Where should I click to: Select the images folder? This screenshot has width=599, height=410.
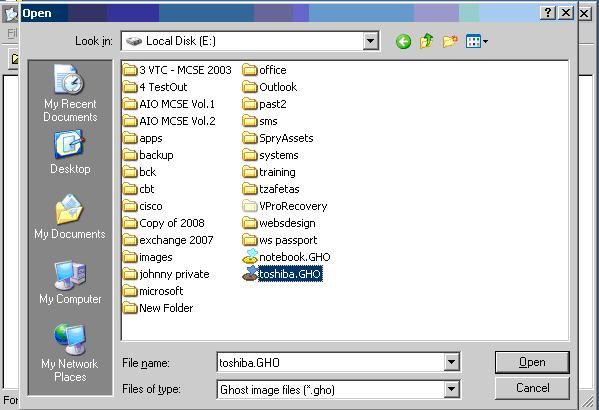pos(148,257)
